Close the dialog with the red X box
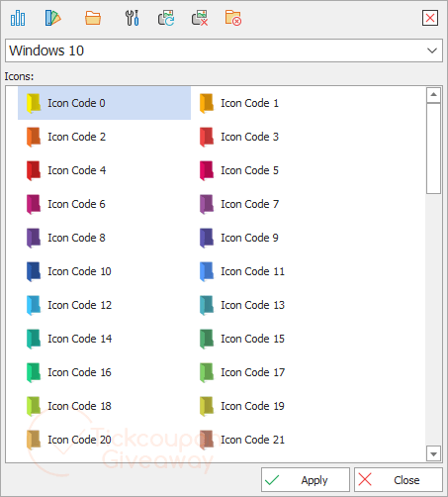Screen dimensions: 448x497 [x=430, y=18]
